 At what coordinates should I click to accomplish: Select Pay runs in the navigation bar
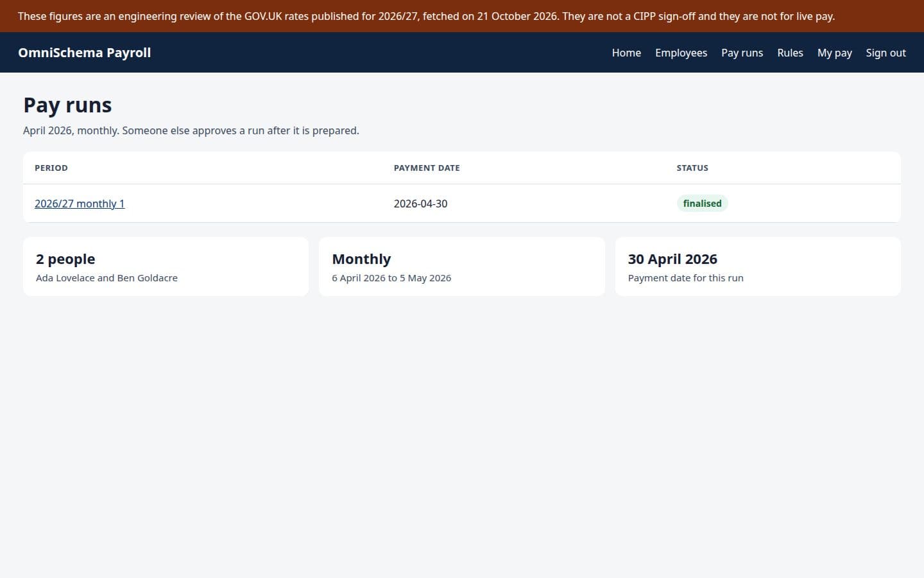[x=742, y=53]
